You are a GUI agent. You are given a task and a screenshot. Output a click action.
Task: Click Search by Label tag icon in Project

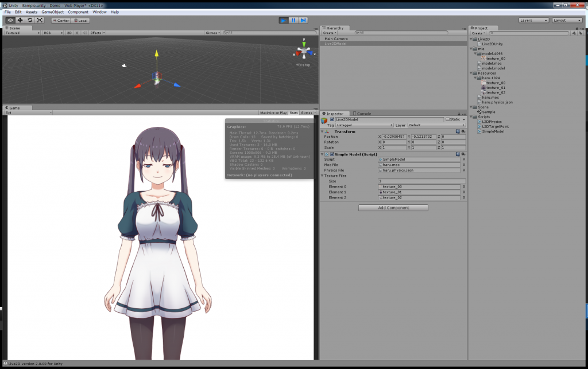click(x=581, y=33)
